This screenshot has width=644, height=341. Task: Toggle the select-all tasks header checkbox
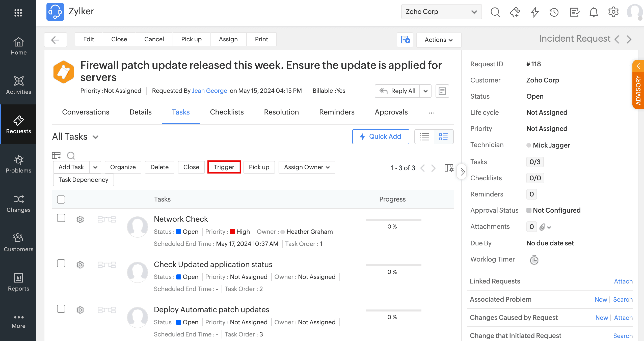pyautogui.click(x=61, y=199)
